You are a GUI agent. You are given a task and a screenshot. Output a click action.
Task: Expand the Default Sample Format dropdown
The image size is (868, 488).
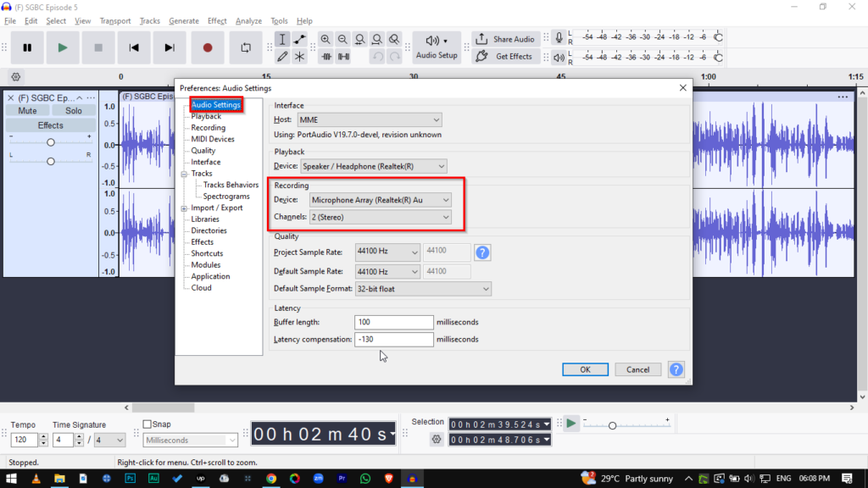click(x=423, y=289)
